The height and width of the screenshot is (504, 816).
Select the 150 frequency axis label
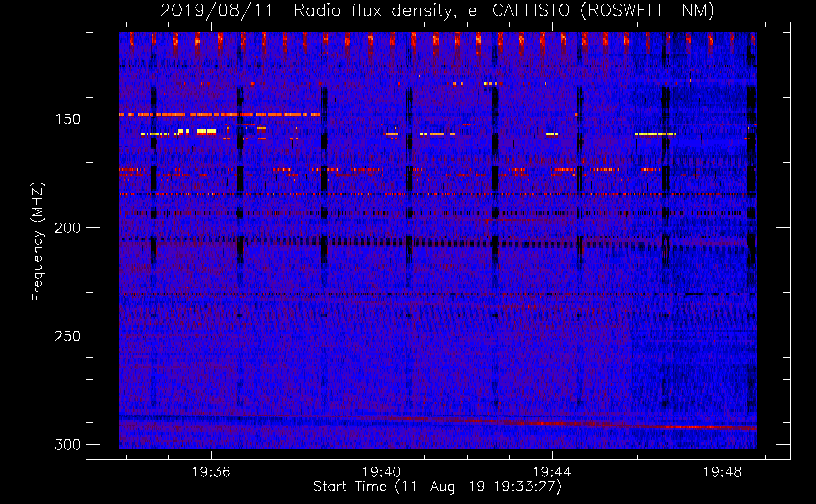68,119
